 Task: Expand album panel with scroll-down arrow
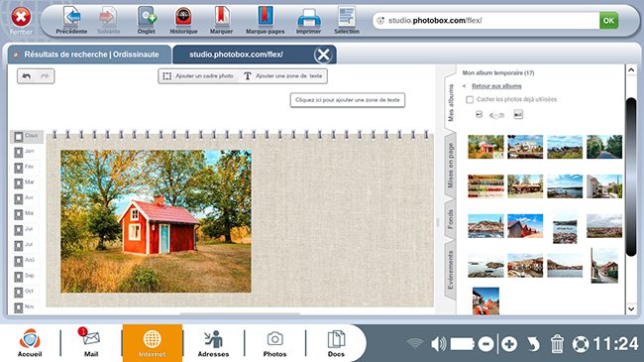click(x=632, y=308)
